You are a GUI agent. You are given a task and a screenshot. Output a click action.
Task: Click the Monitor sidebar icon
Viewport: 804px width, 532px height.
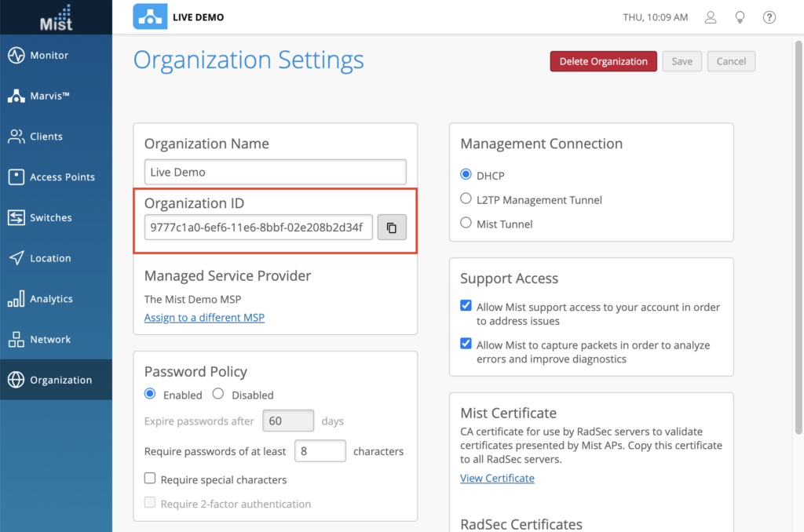point(16,56)
